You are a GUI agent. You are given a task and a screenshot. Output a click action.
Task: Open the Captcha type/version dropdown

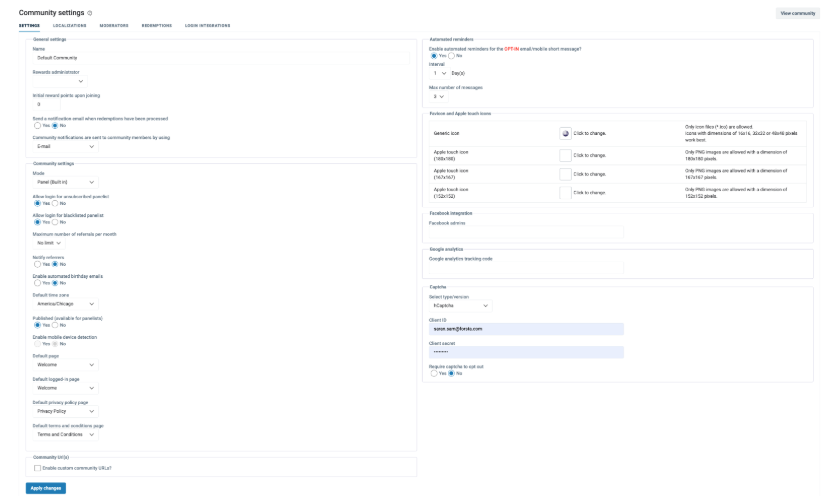(x=461, y=306)
